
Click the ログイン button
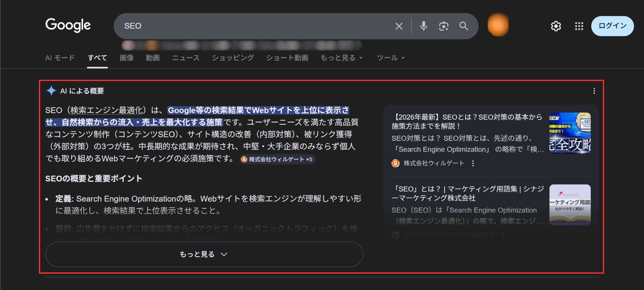click(x=612, y=26)
